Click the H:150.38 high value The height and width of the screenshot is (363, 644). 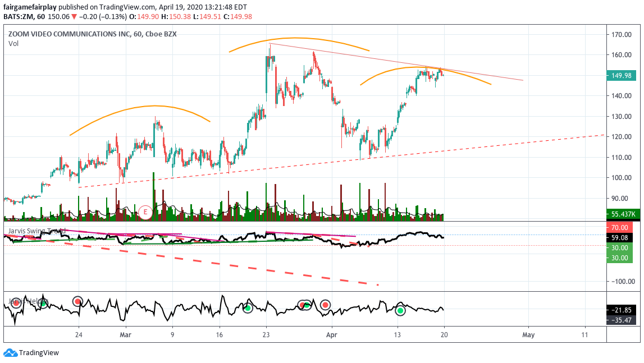point(176,17)
